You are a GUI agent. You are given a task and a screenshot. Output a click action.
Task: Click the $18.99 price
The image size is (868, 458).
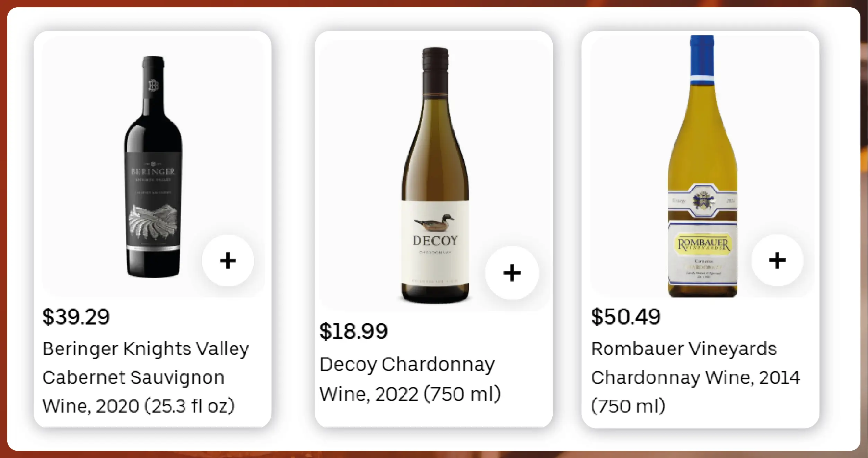coord(353,331)
